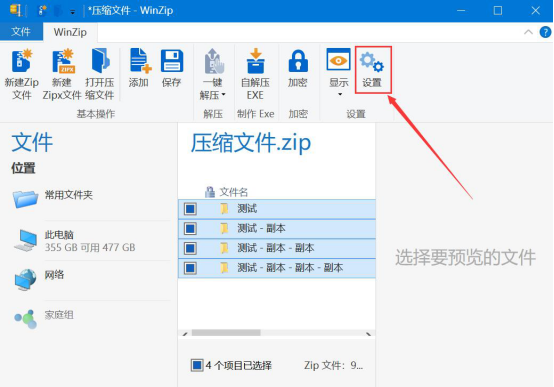This screenshot has width=554, height=387.
Task: Open quick access toolbar customize dropdown
Action: point(72,12)
